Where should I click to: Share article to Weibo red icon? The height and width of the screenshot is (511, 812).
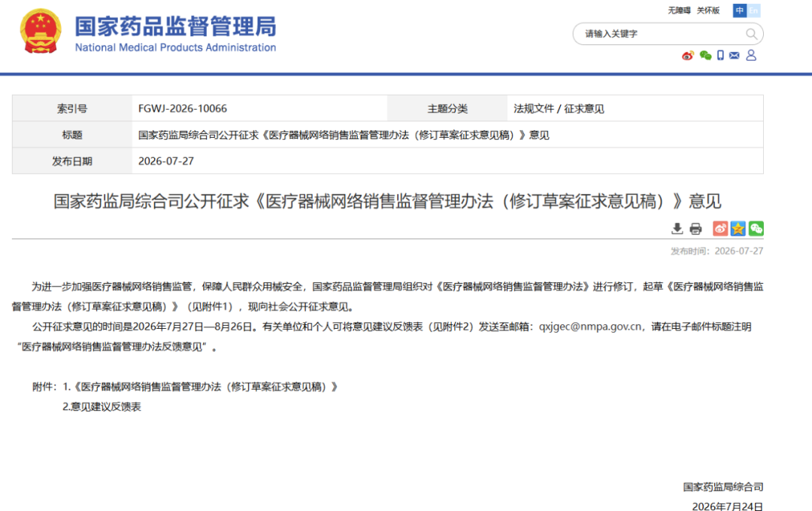[x=720, y=229]
